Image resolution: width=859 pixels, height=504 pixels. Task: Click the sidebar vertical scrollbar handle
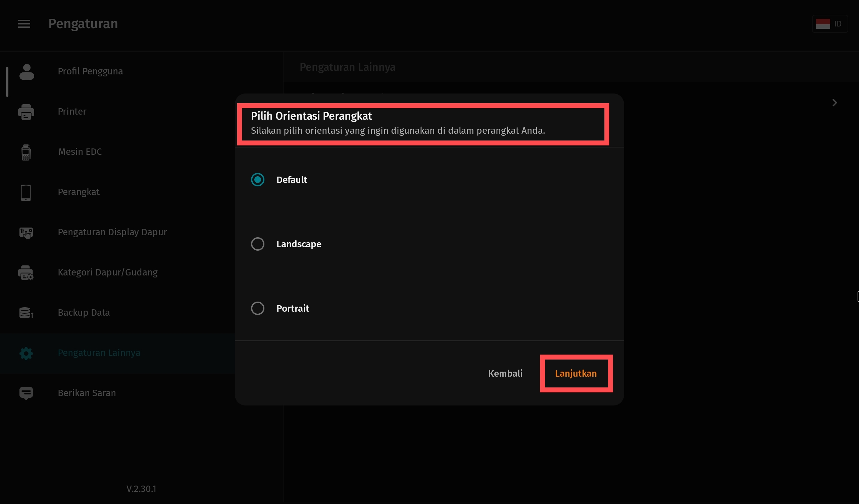7,82
